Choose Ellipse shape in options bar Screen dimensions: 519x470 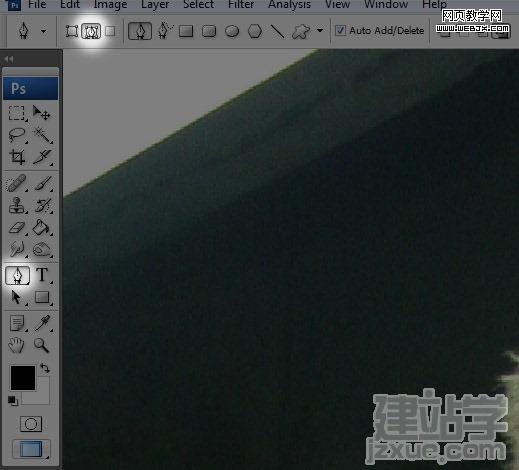pos(232,31)
